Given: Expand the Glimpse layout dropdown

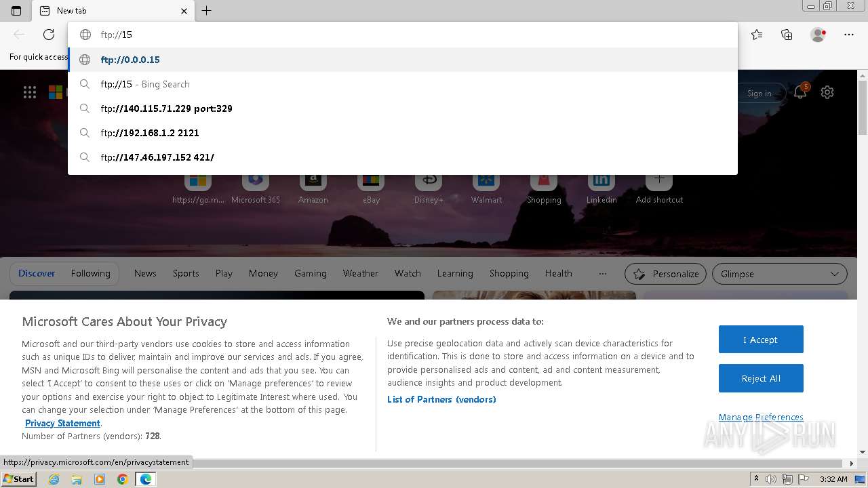Looking at the screenshot, I should (x=779, y=274).
